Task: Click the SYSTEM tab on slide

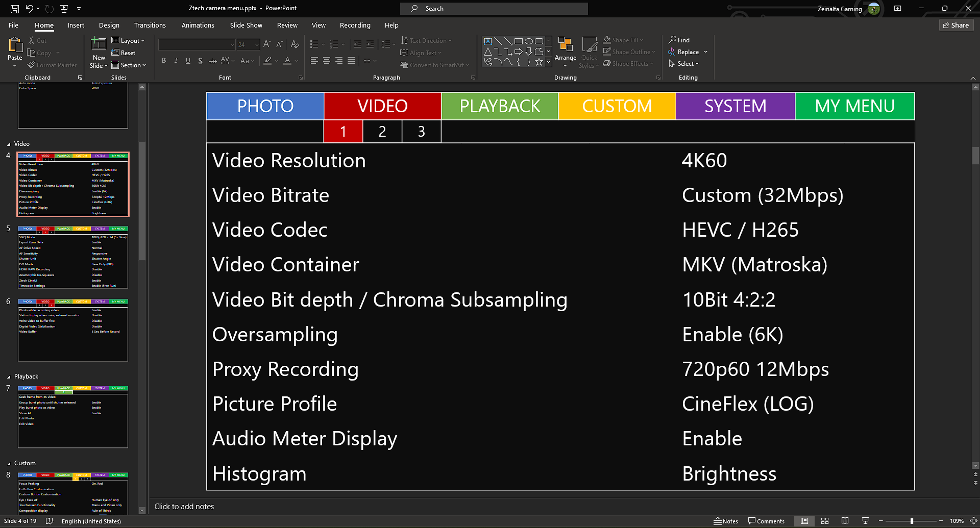Action: coord(736,106)
